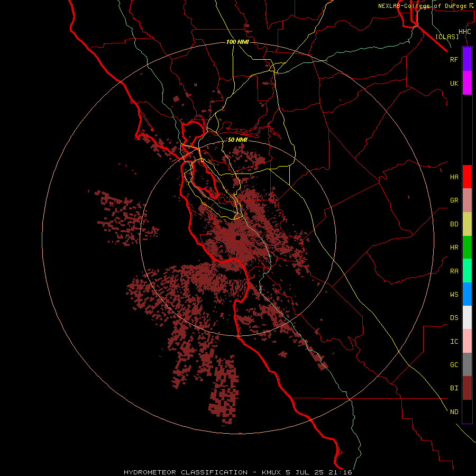The height and width of the screenshot is (476, 476).
Task: Click the "WS" legend label
Action: click(x=454, y=295)
